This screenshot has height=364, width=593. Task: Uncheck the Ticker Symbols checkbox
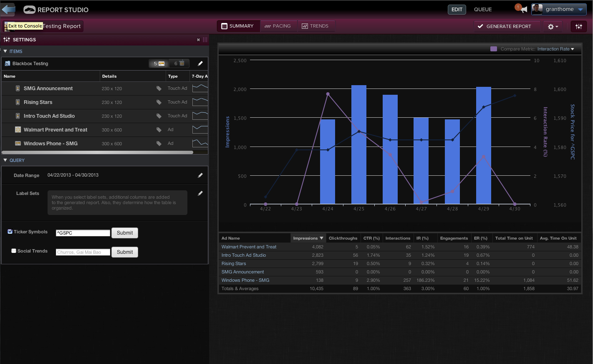click(x=10, y=232)
